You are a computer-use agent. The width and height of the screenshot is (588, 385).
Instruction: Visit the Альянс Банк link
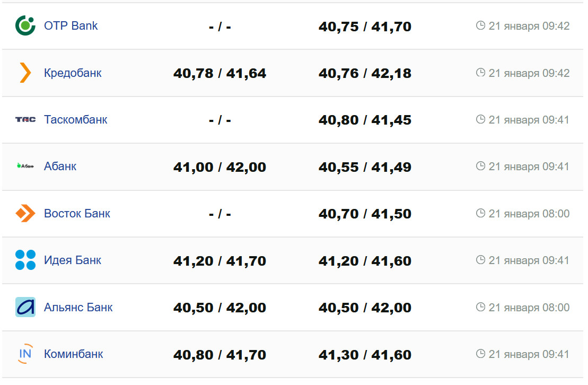click(78, 307)
